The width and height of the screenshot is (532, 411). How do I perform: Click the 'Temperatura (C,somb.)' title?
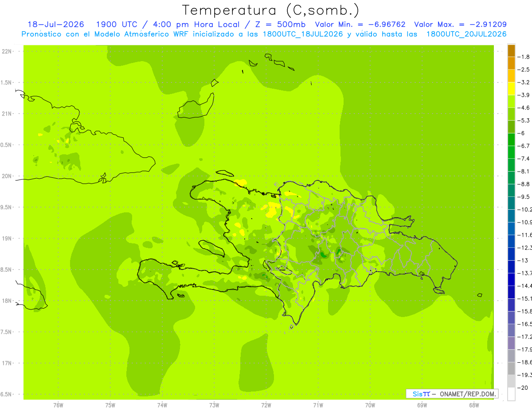270,10
